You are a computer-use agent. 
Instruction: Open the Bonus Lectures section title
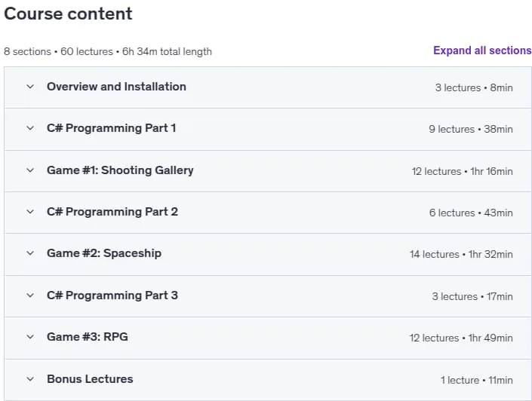[x=90, y=379]
